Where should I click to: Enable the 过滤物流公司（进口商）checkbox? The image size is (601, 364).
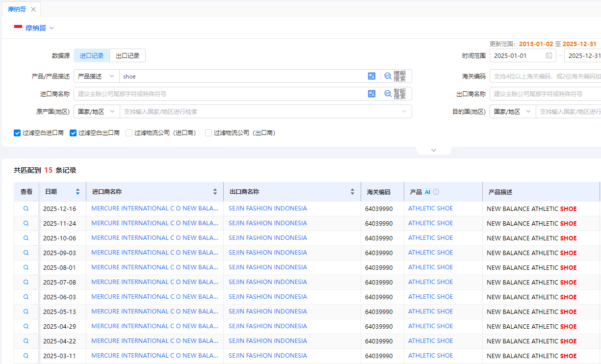(129, 133)
